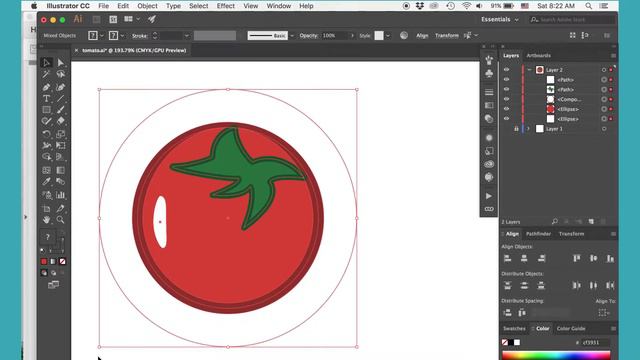The image size is (640, 360).
Task: Click horizontal align right icon
Action: click(541, 258)
